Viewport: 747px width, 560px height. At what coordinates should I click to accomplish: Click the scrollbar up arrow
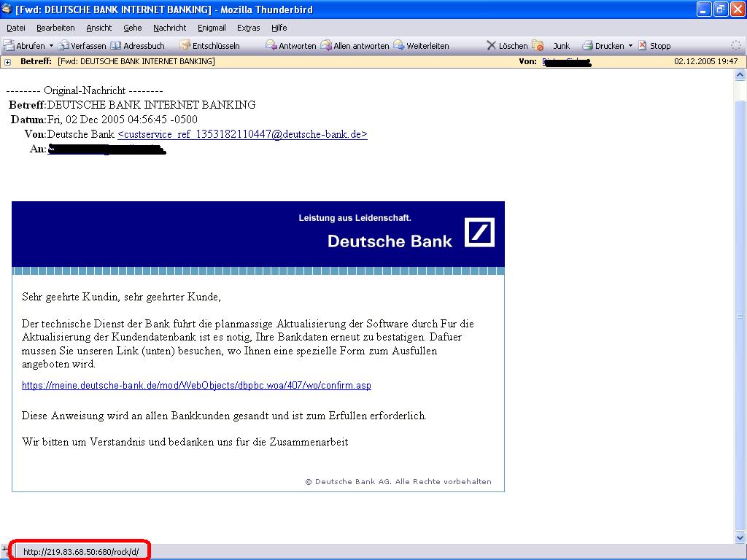[740, 75]
